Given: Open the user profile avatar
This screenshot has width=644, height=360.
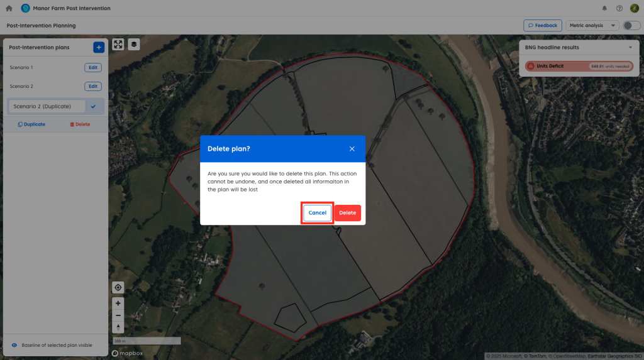Looking at the screenshot, I should 634,8.
